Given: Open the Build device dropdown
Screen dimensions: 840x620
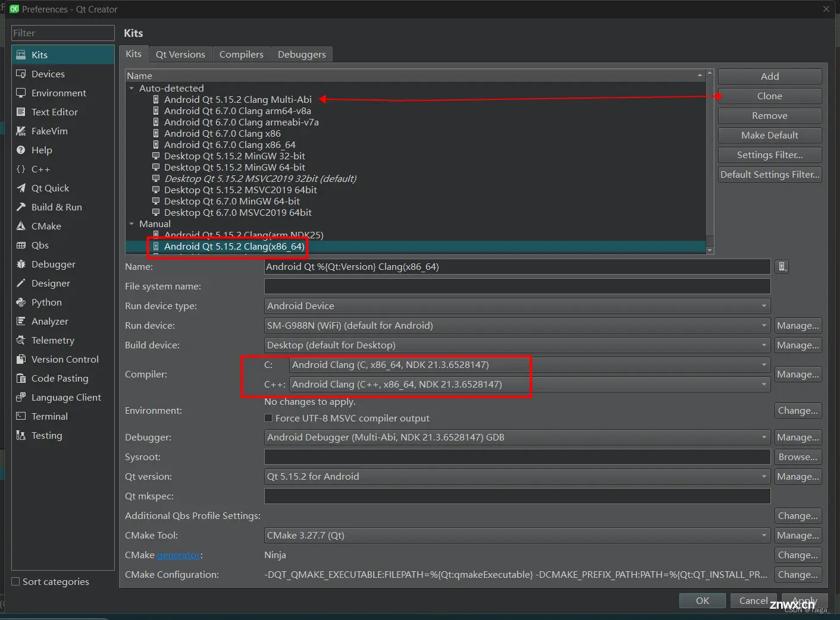Looking at the screenshot, I should click(517, 345).
